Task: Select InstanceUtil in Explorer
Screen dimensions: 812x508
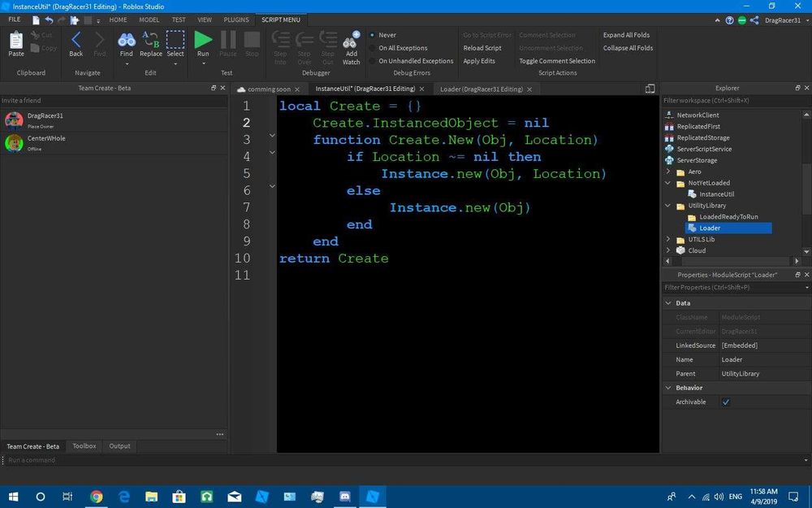Action: pos(716,194)
